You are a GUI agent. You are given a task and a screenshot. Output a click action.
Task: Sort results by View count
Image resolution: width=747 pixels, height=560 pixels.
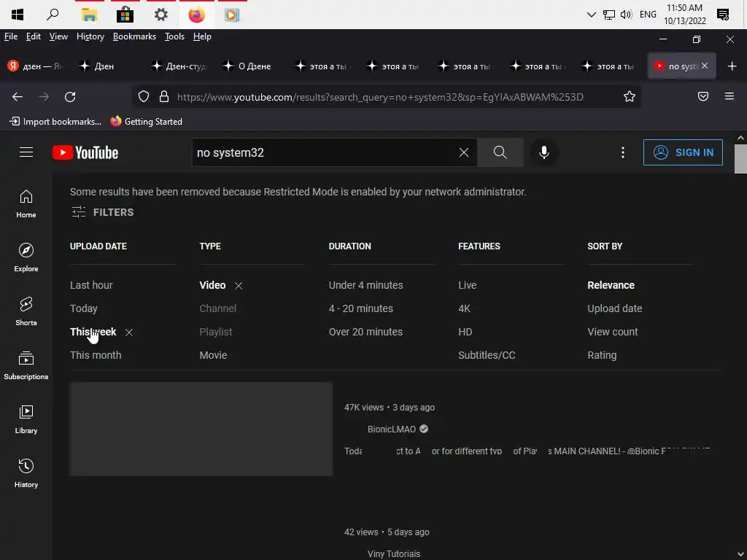tap(613, 332)
